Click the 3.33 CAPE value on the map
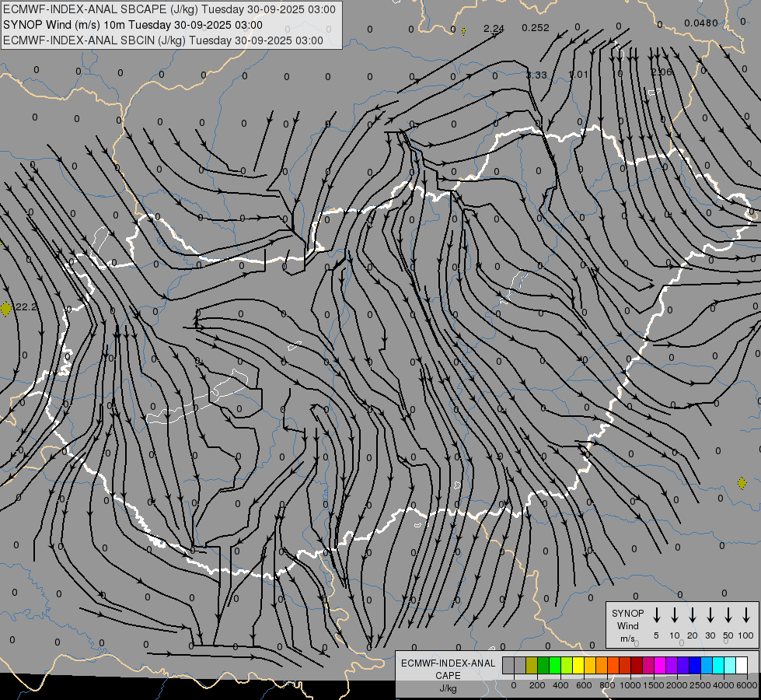This screenshot has height=700, width=761. coord(536,75)
